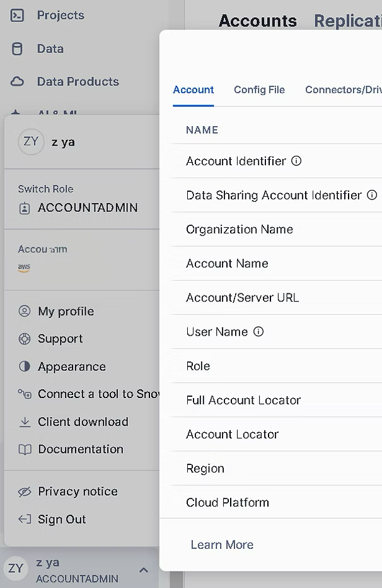Image resolution: width=382 pixels, height=588 pixels.
Task: Click the Cloud Platform row label
Action: [228, 502]
